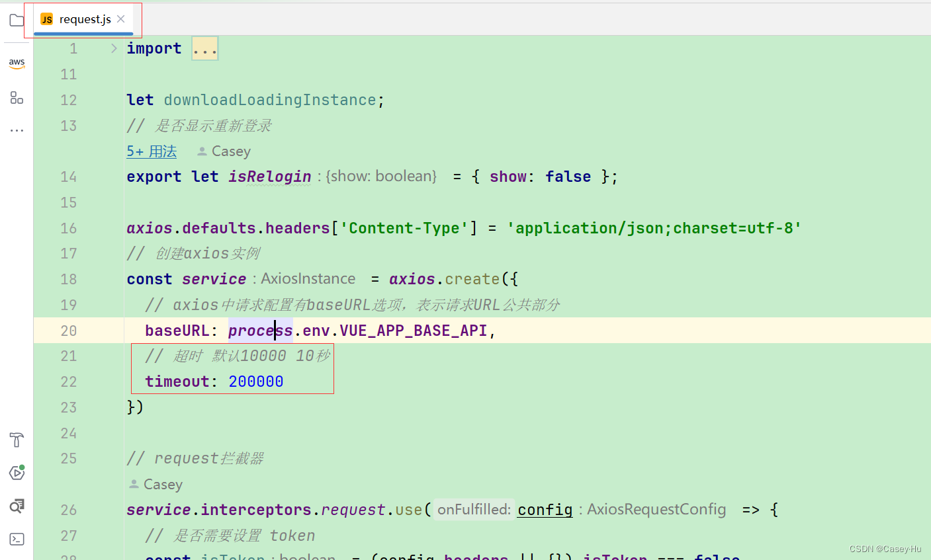Click the '// 创建axios实例' comment

click(193, 254)
